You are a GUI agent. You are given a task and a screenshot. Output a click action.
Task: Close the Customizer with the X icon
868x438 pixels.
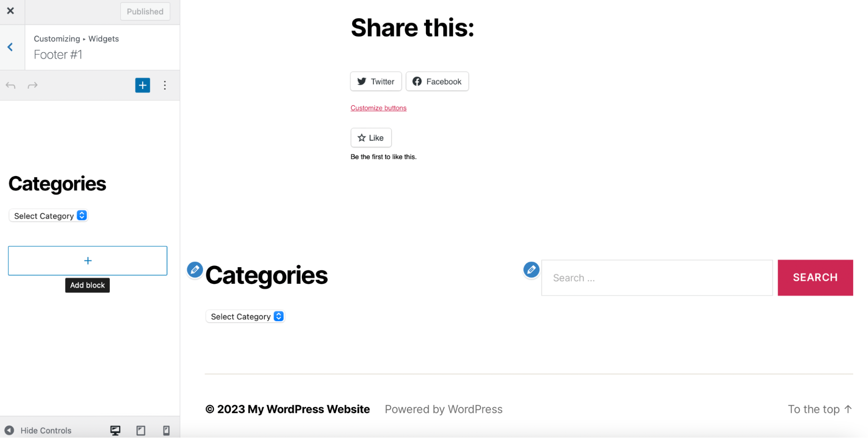click(10, 11)
